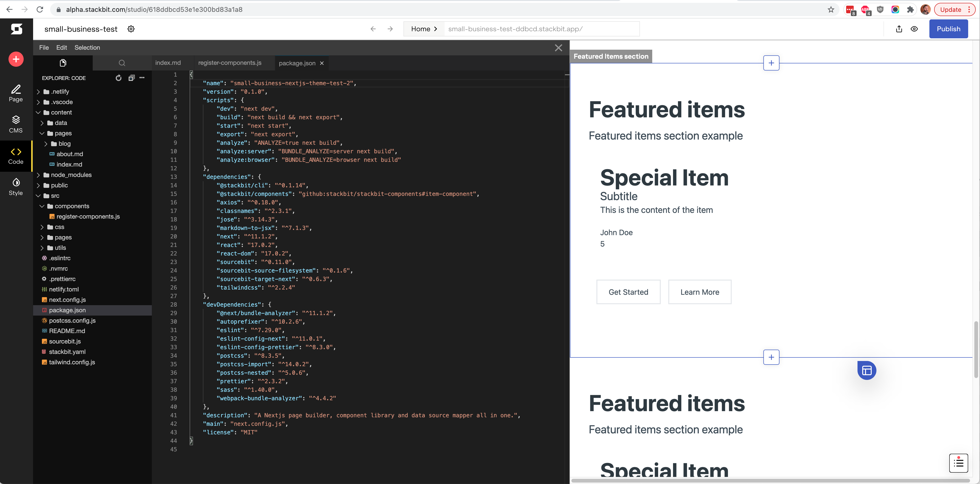The width and height of the screenshot is (980, 484).
Task: Click the Get Started button
Action: (x=628, y=292)
